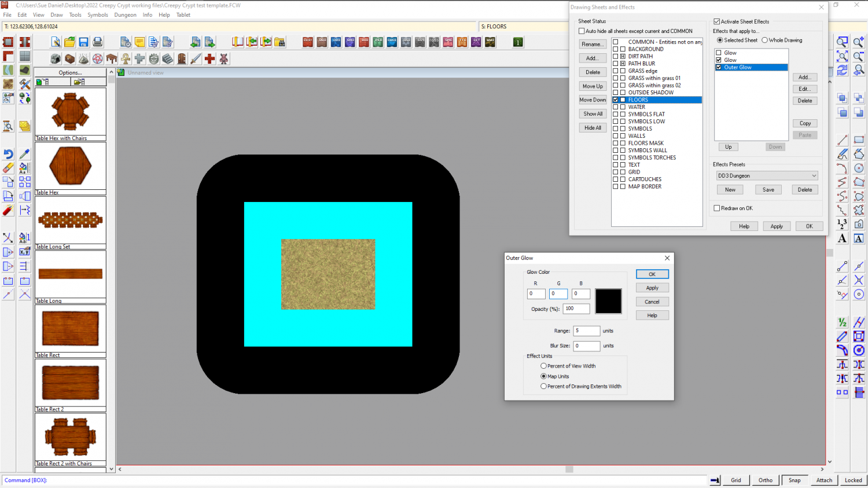Select the Circle drawing tool
Image resolution: width=868 pixels, height=488 pixels.
[859, 168]
